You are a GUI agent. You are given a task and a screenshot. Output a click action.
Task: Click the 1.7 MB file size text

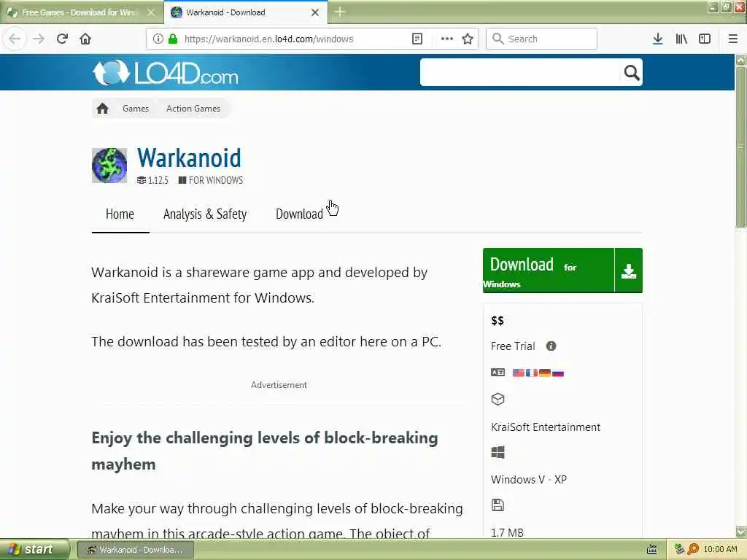pyautogui.click(x=508, y=532)
